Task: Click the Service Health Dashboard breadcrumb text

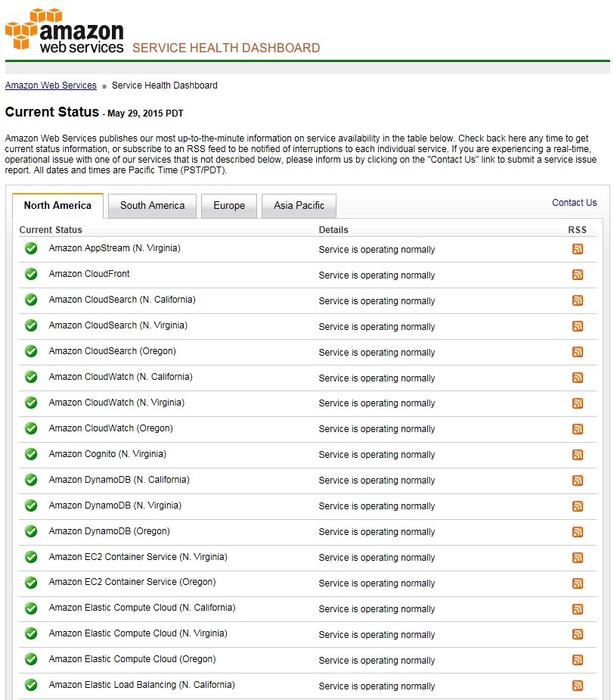Action: pyautogui.click(x=165, y=86)
